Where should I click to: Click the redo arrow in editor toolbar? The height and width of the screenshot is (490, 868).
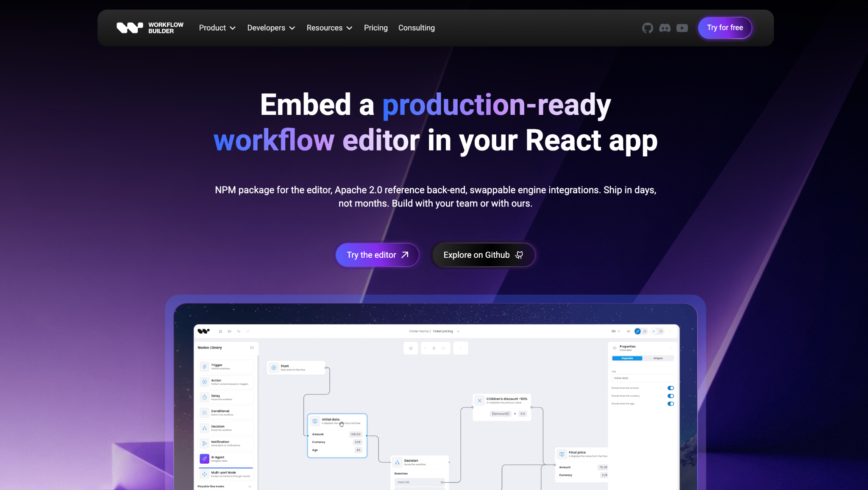(x=248, y=331)
